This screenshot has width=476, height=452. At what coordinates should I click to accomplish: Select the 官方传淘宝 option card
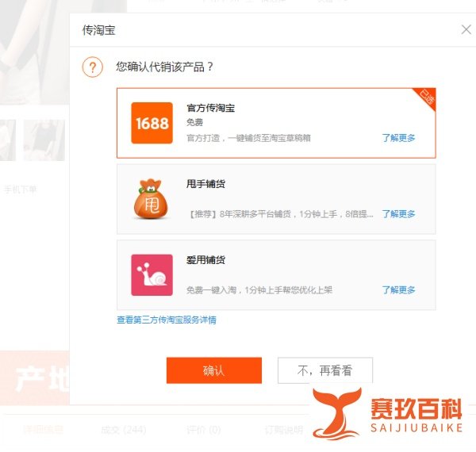pyautogui.click(x=276, y=123)
